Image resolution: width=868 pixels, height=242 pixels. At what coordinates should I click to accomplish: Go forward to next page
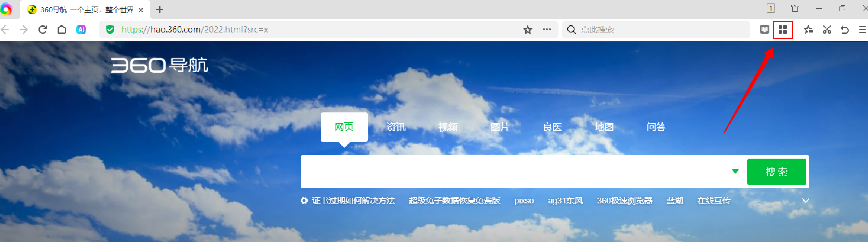click(x=24, y=30)
